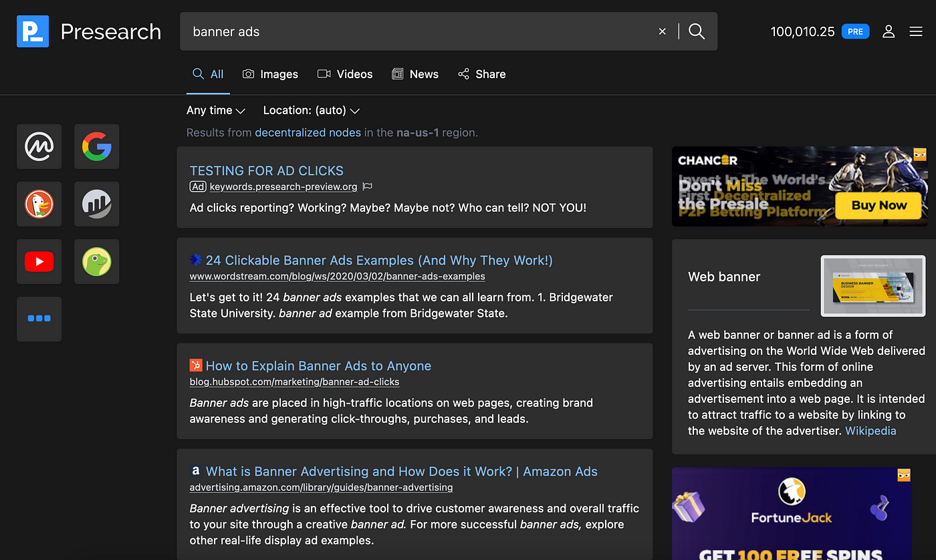Click the ad report flag icon

tap(367, 187)
